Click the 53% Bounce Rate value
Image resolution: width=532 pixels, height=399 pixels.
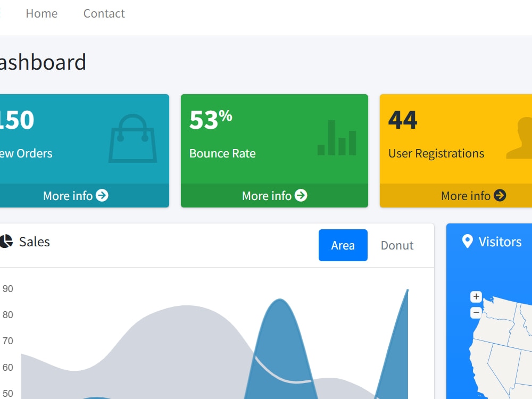211,120
